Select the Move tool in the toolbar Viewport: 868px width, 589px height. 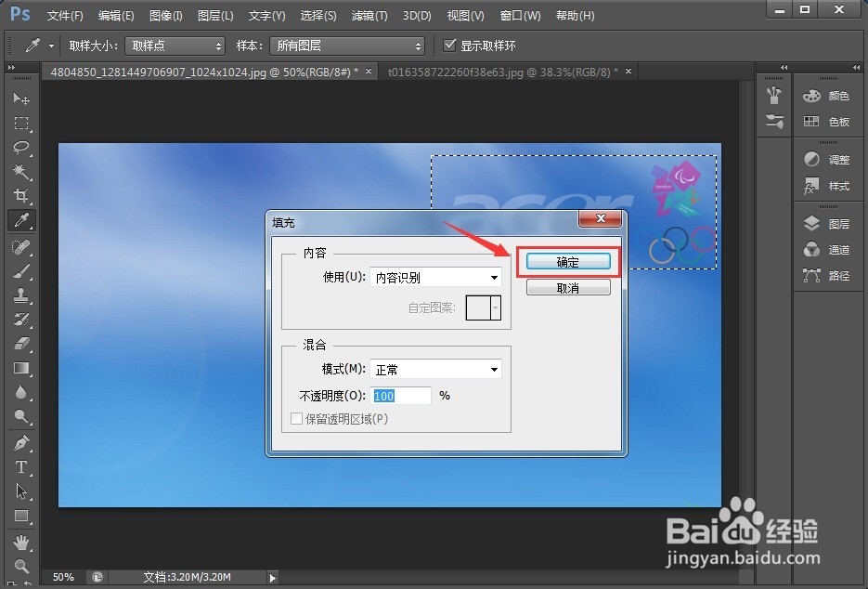(x=22, y=99)
